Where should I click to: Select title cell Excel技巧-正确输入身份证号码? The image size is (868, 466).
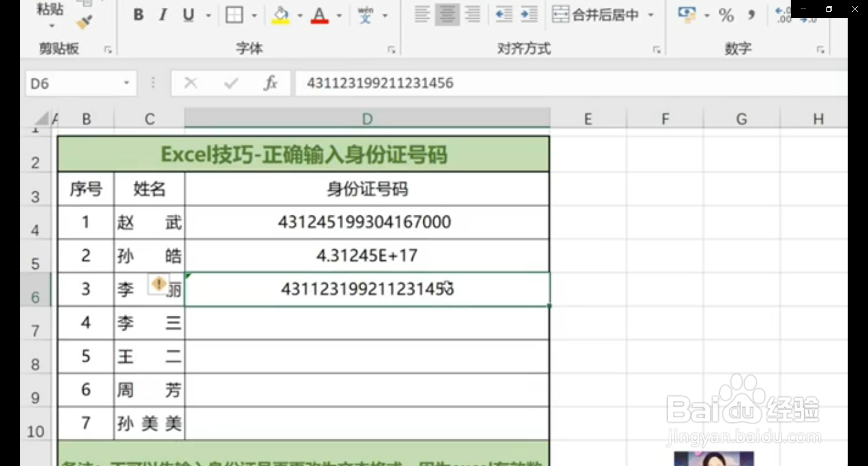[304, 154]
